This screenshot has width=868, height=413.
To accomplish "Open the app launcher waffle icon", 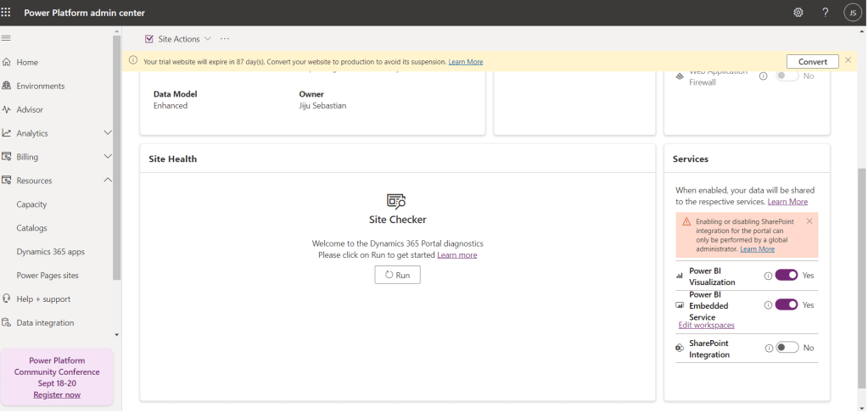I will pos(7,13).
